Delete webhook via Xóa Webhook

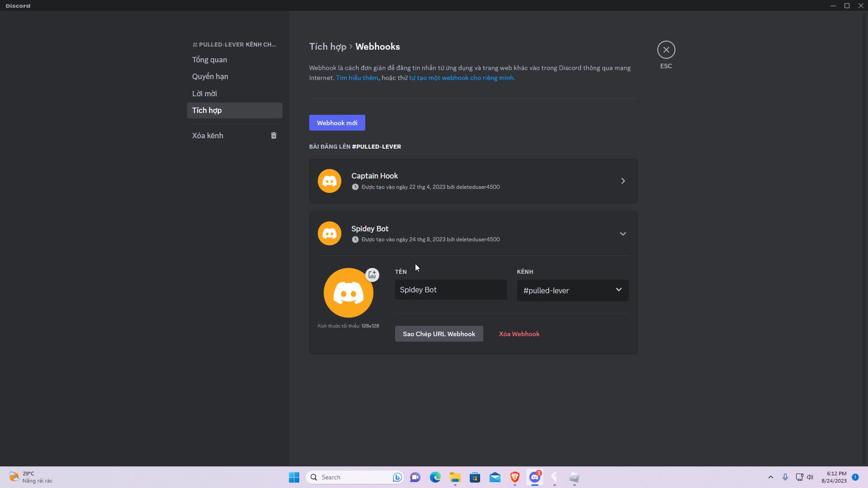click(x=519, y=333)
